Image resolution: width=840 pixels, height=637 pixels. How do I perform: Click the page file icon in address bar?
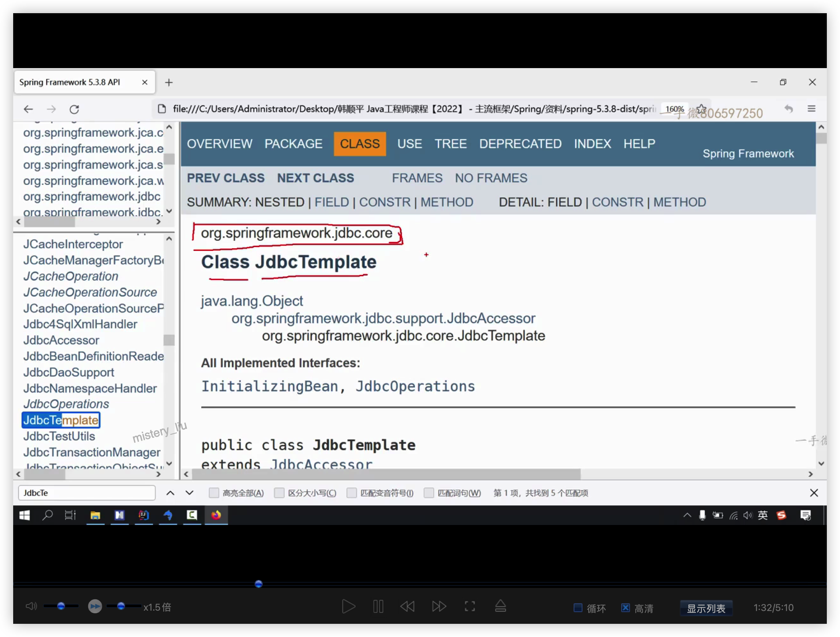tap(162, 109)
